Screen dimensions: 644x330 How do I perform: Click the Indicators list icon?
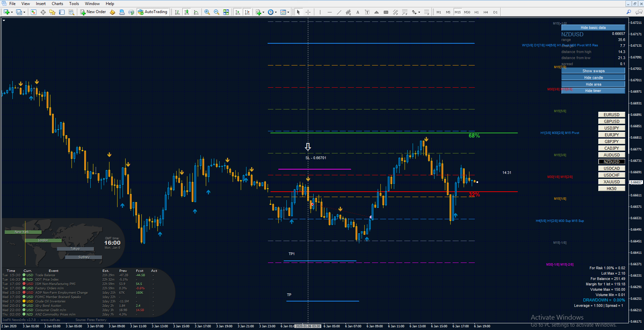pyautogui.click(x=258, y=12)
